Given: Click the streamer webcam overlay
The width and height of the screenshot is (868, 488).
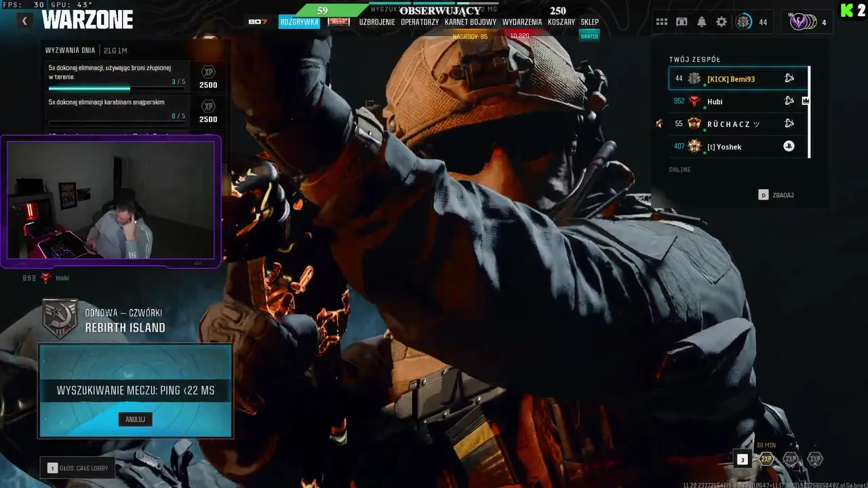Looking at the screenshot, I should click(x=111, y=200).
